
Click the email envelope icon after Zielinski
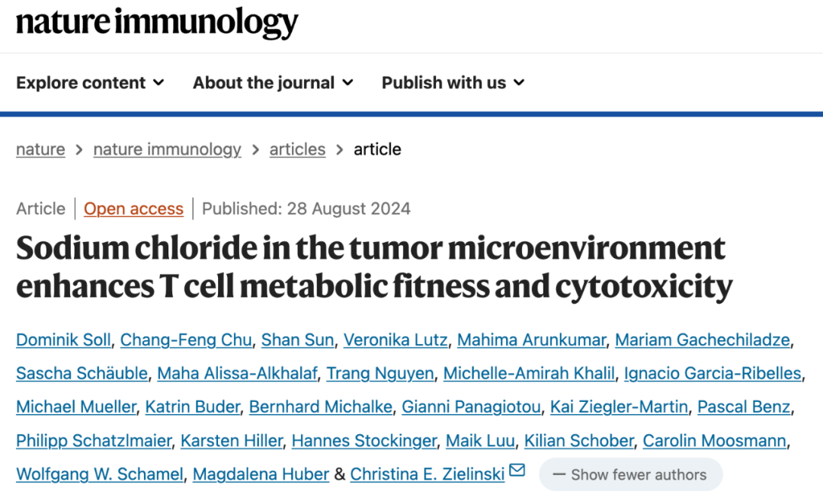click(517, 470)
